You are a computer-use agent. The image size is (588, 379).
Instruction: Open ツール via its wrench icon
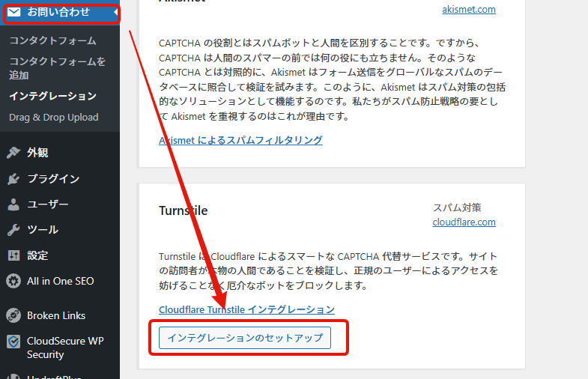pos(13,230)
